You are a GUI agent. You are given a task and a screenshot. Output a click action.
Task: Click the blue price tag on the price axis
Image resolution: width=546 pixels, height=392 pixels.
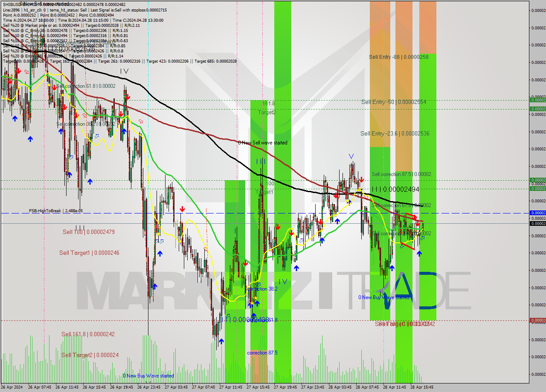(537, 213)
